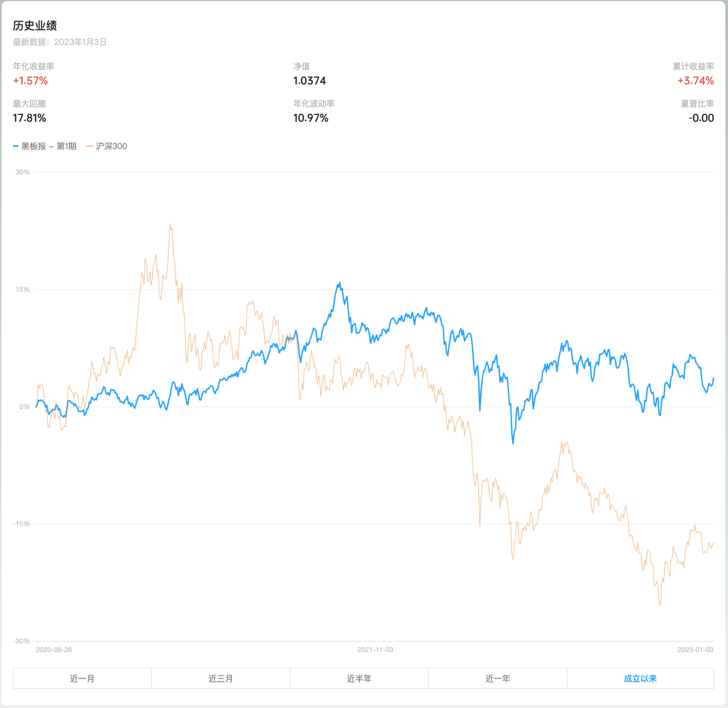The width and height of the screenshot is (728, 708).
Task: Click the 2020-08-26 start date label
Action: tap(54, 649)
